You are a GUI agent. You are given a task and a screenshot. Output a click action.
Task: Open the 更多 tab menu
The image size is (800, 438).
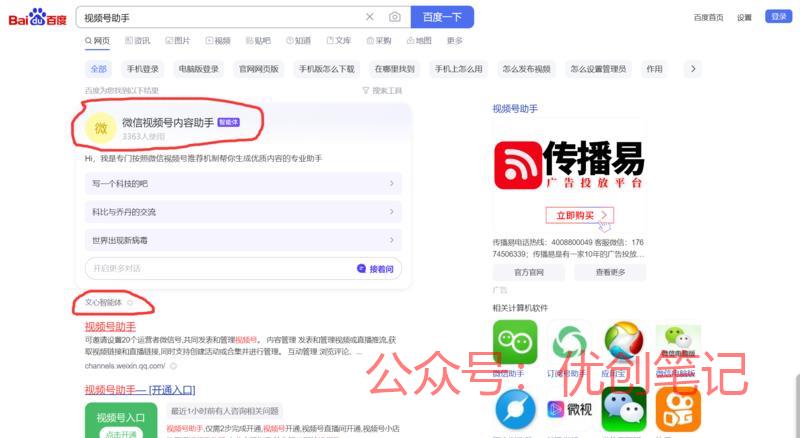click(x=455, y=40)
